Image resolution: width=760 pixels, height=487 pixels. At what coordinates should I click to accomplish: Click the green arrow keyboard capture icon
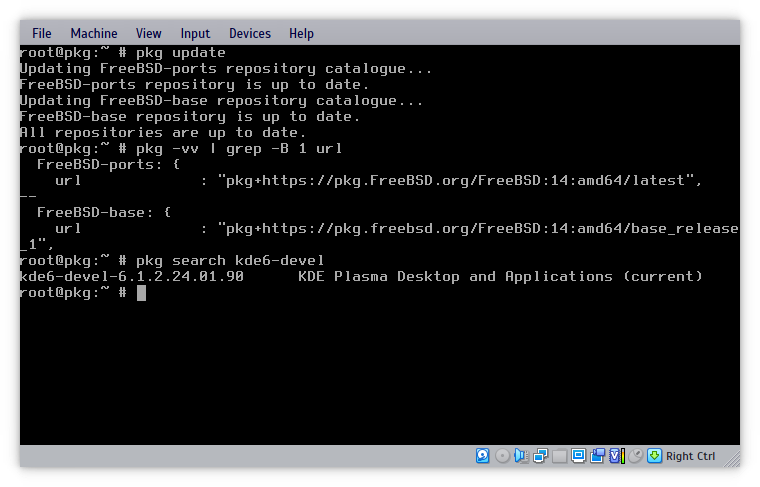pos(654,456)
